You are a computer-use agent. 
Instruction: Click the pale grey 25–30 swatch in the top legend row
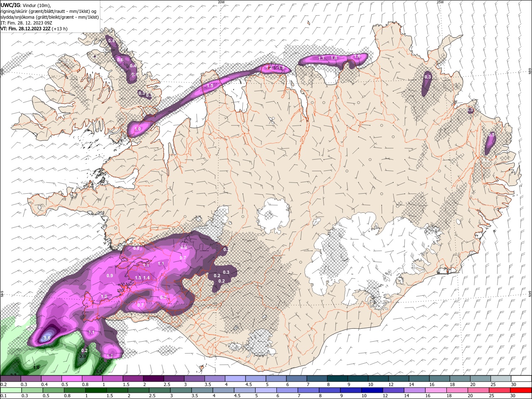[x=501, y=379]
